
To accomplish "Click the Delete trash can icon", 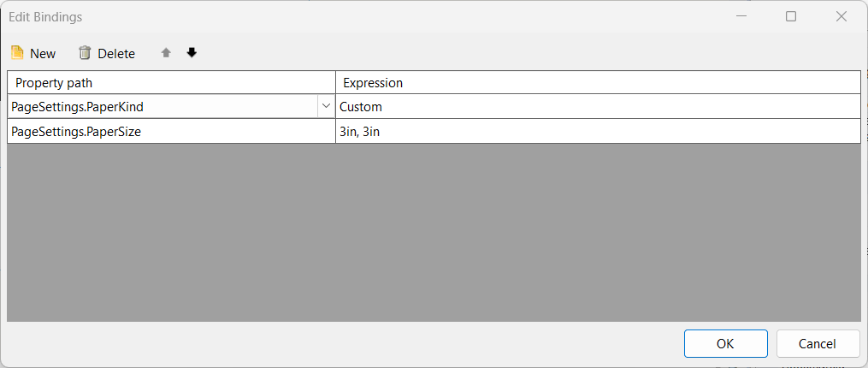I will click(x=85, y=53).
